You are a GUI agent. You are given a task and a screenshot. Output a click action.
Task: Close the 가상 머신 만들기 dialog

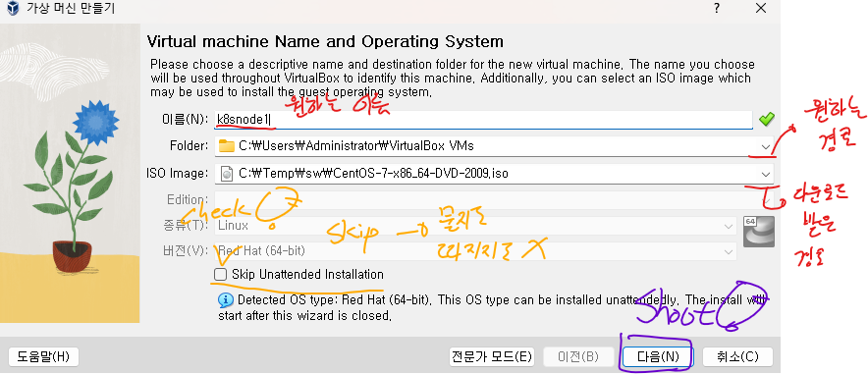pos(761,8)
